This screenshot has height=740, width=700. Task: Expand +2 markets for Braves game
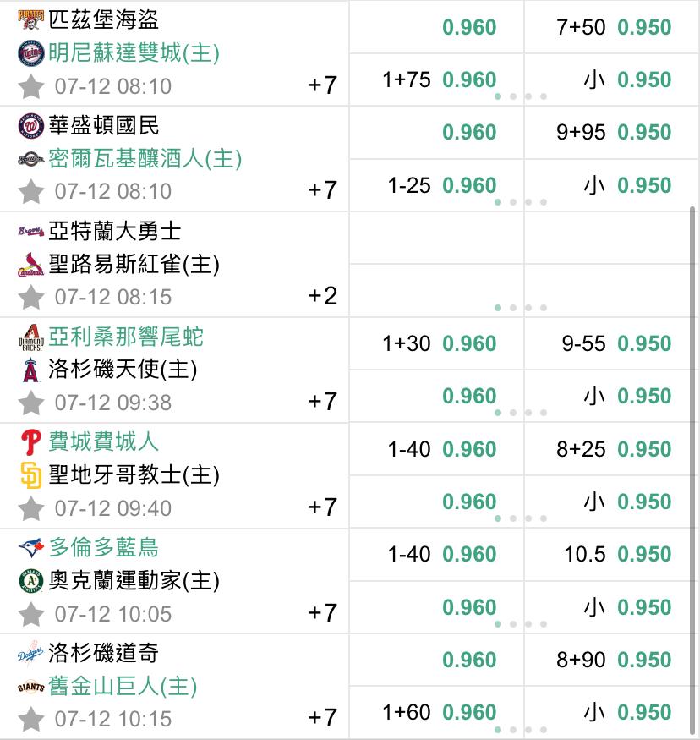point(322,295)
